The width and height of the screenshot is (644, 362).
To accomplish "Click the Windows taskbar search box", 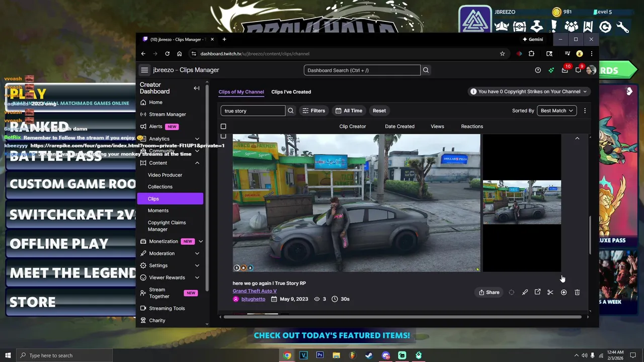I will click(x=64, y=355).
